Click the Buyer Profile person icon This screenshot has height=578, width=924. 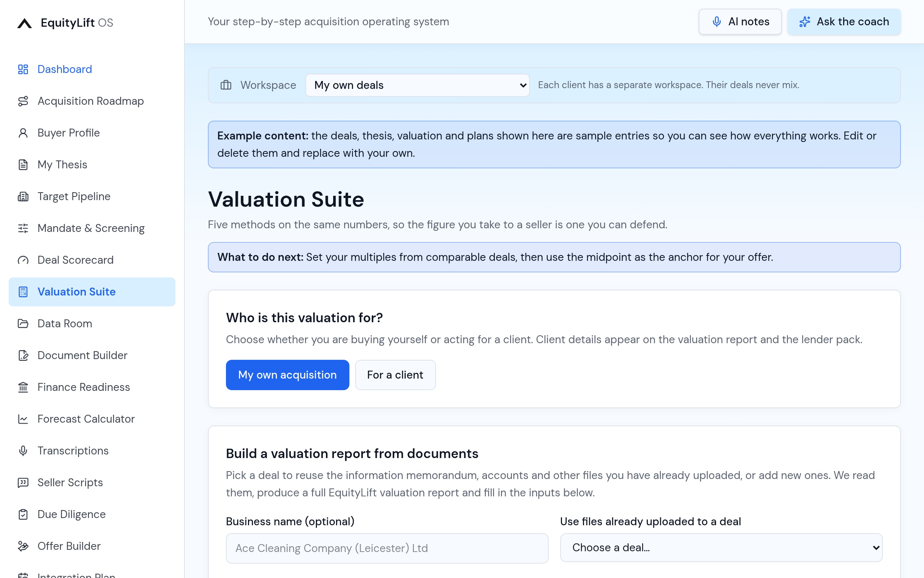23,133
